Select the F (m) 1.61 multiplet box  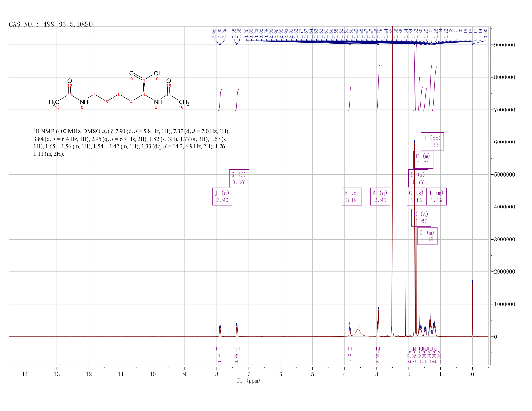point(423,160)
